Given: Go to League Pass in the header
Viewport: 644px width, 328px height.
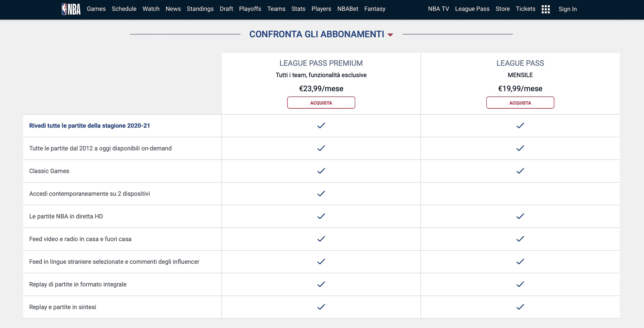Looking at the screenshot, I should tap(472, 9).
